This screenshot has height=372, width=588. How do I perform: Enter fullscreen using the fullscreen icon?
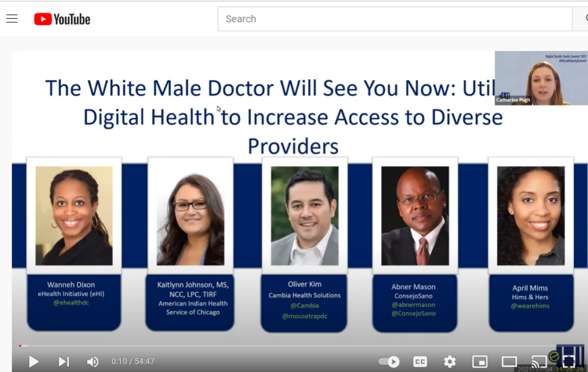point(569,362)
